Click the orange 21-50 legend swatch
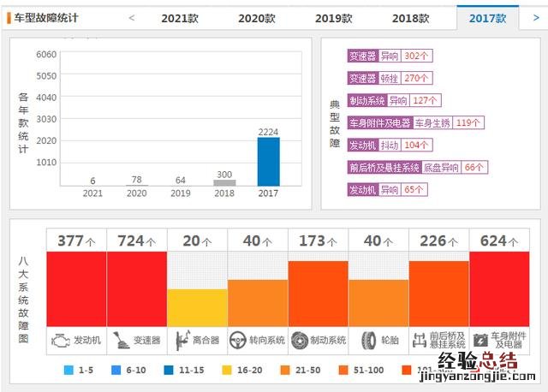This screenshot has width=548, height=392. [x=285, y=370]
